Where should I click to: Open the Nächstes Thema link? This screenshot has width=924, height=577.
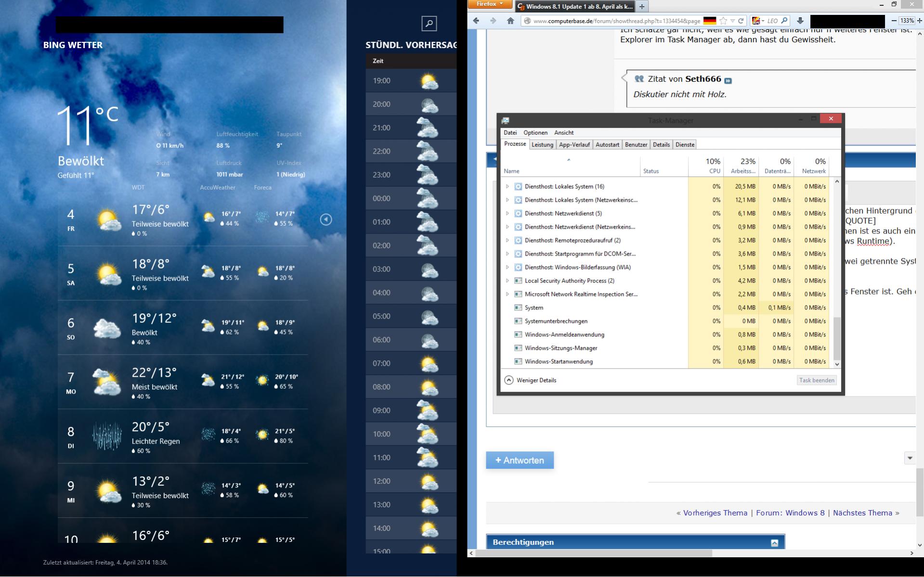[862, 513]
